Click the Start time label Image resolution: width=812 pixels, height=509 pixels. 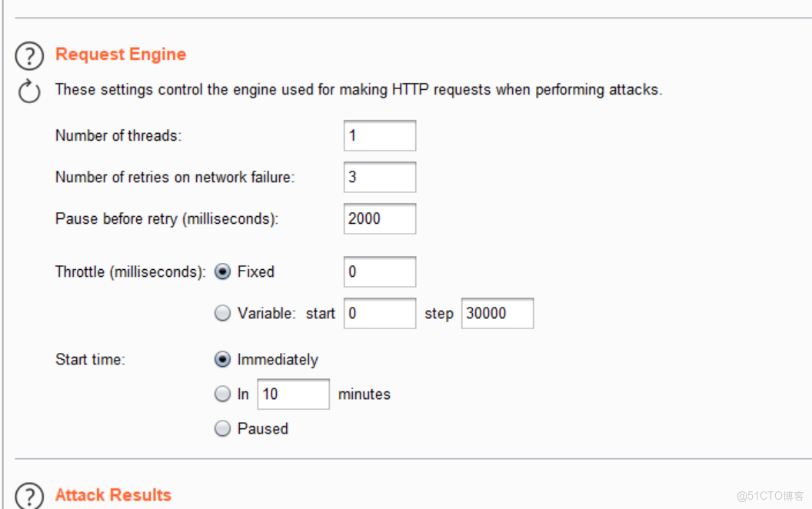click(90, 359)
